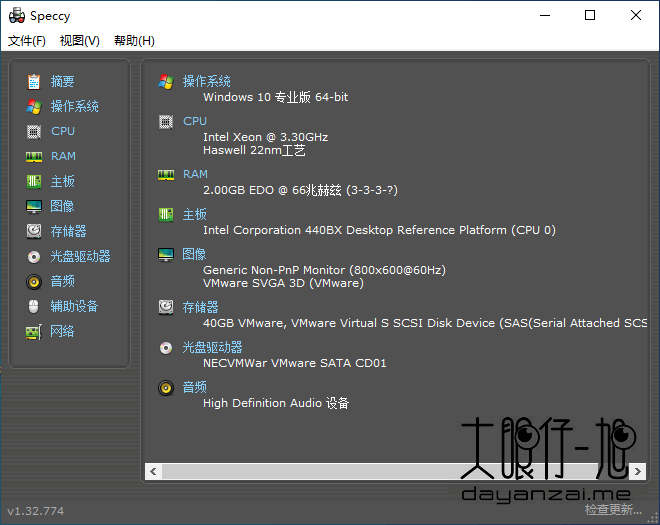This screenshot has width=660, height=525.
Task: Minimize the Speccy window
Action: [x=545, y=16]
